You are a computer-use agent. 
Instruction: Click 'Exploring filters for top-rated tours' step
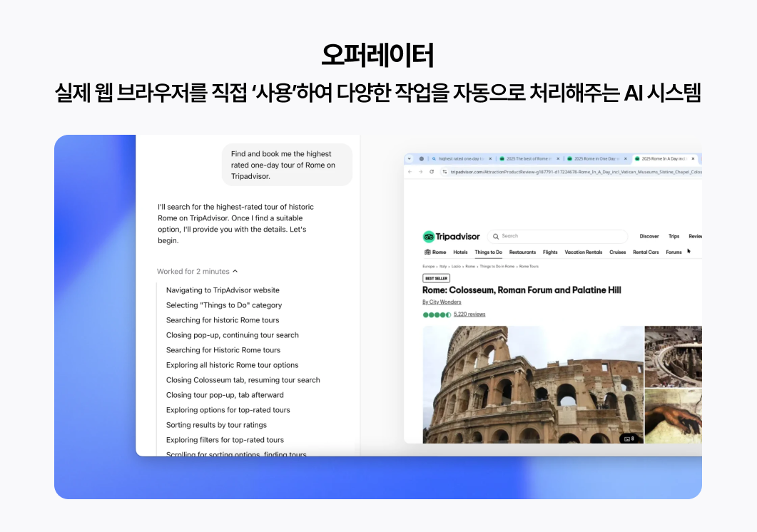[225, 440]
